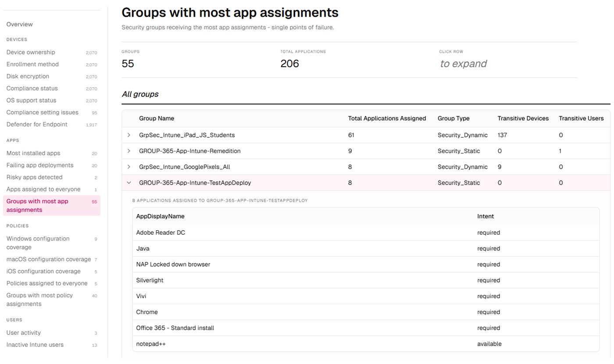Click the notepad++ app row
Screen dimensions: 614x364
click(x=366, y=344)
